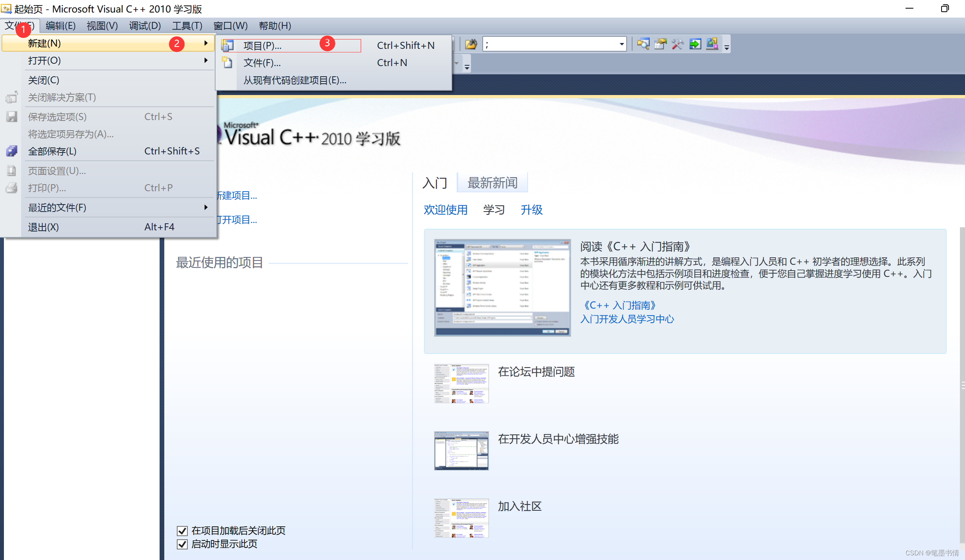This screenshot has height=560, width=965.
Task: Click the Object Browser toolbar icon
Action: [712, 44]
